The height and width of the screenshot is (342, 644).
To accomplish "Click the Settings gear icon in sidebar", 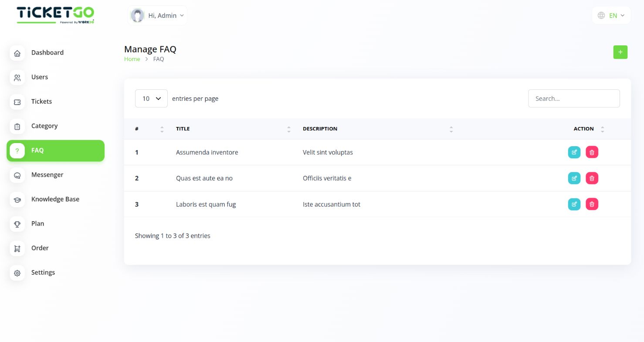I will [17, 273].
